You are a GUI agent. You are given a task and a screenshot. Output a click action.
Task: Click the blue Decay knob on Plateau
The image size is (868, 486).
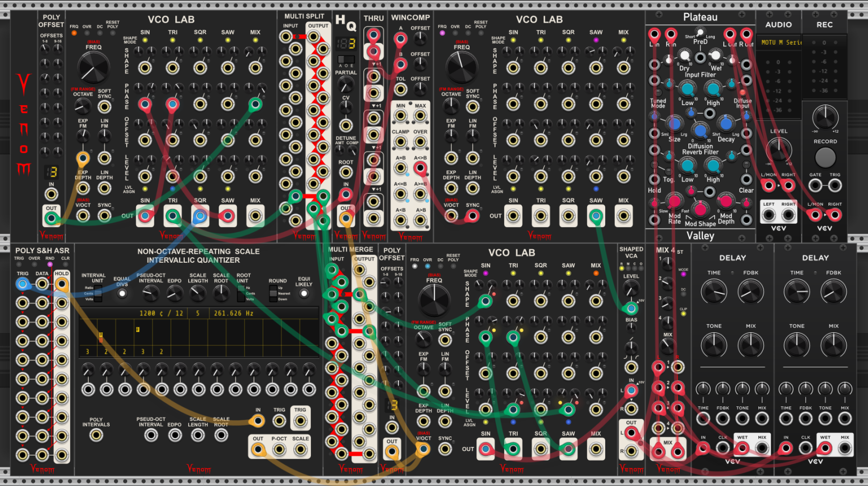click(x=726, y=123)
